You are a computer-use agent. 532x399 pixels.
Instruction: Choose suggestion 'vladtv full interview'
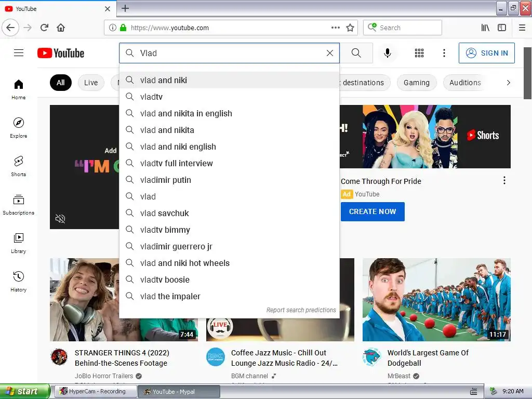pos(229,163)
